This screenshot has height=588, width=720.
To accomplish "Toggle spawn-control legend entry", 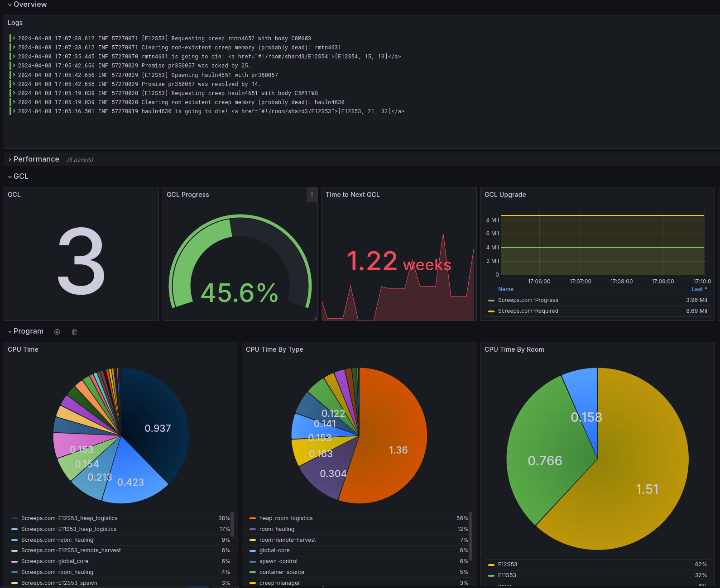I will click(x=278, y=561).
